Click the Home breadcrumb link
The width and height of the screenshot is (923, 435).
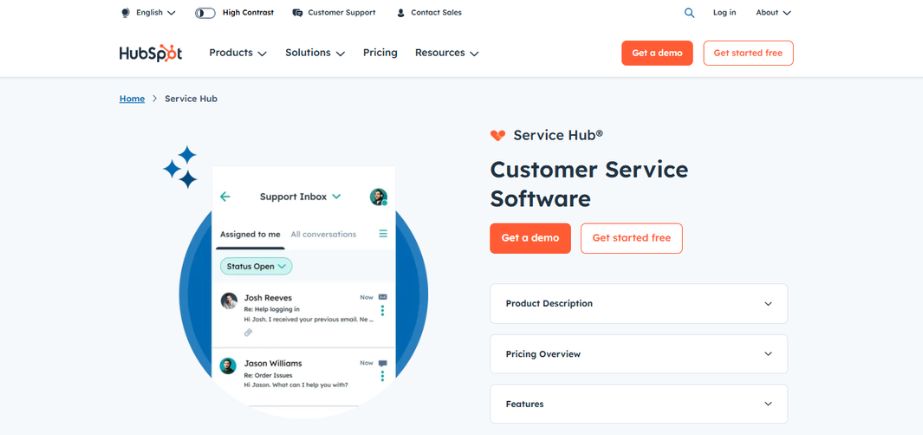pos(132,99)
